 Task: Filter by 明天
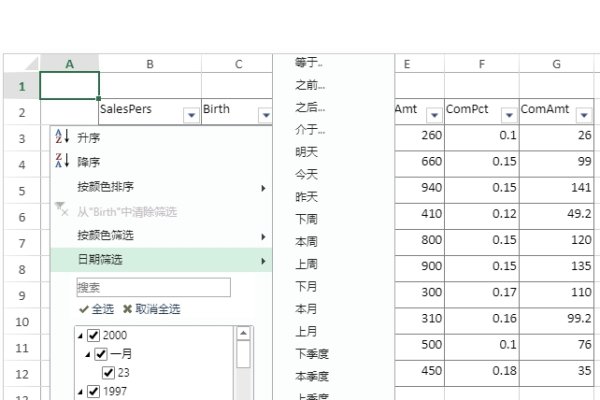tap(306, 152)
